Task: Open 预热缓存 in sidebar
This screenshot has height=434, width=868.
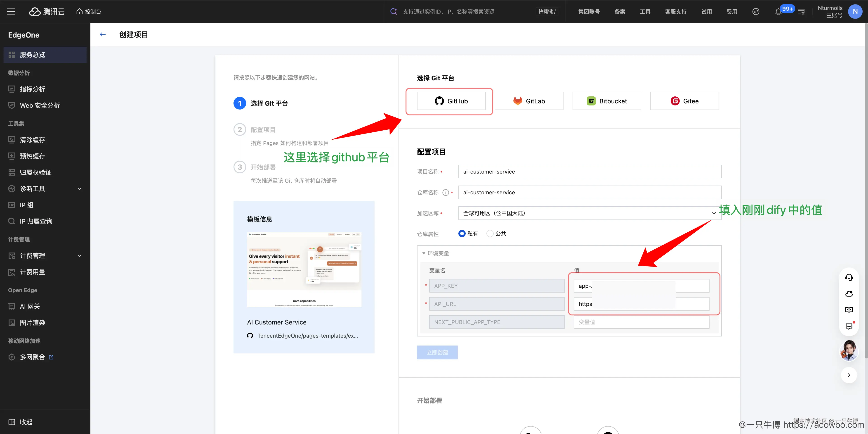Action: point(45,156)
